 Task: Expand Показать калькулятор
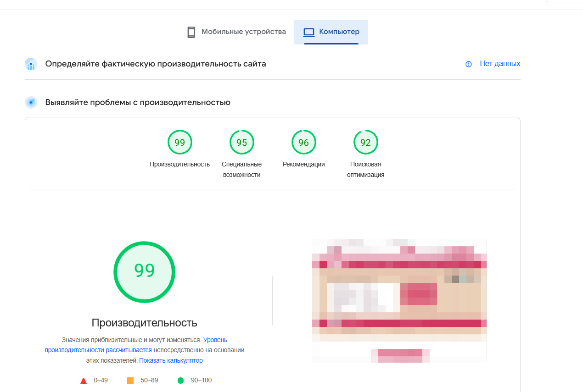point(171,360)
